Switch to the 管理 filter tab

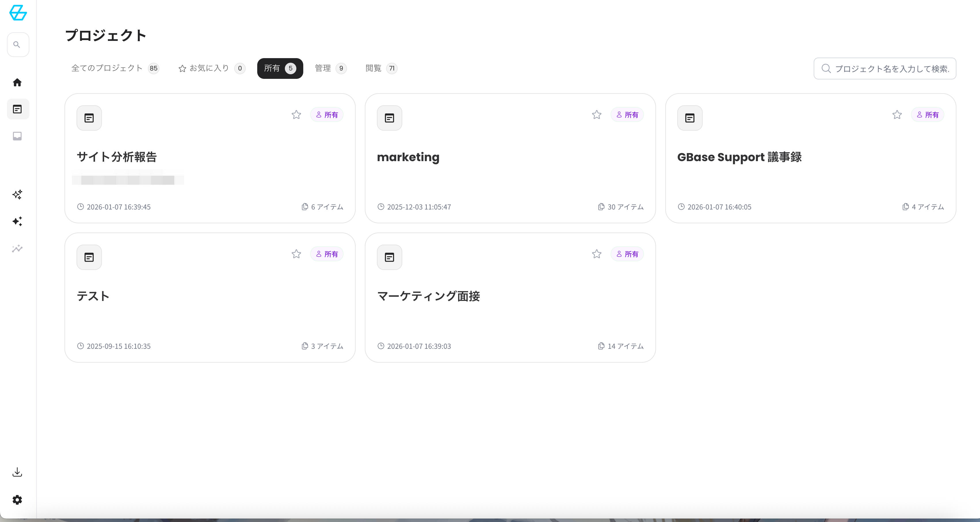(323, 68)
